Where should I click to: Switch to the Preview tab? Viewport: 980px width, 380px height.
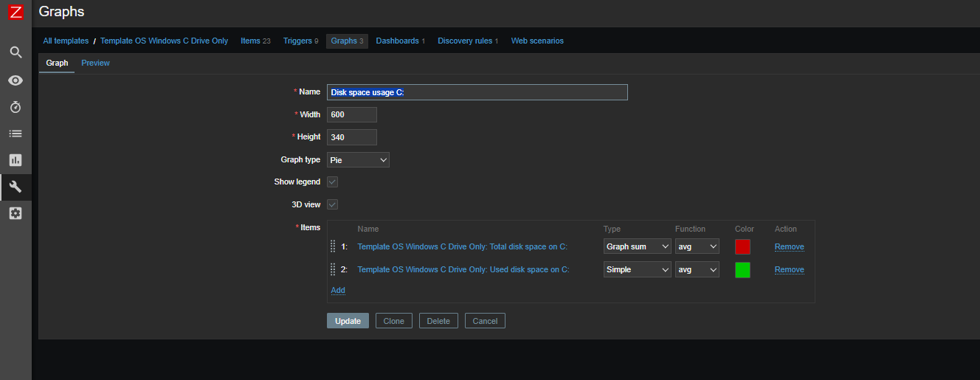click(95, 63)
